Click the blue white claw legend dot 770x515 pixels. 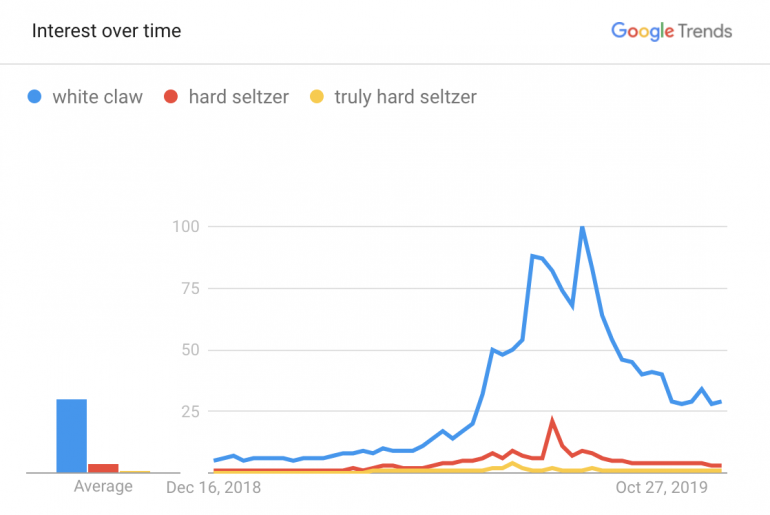click(35, 97)
